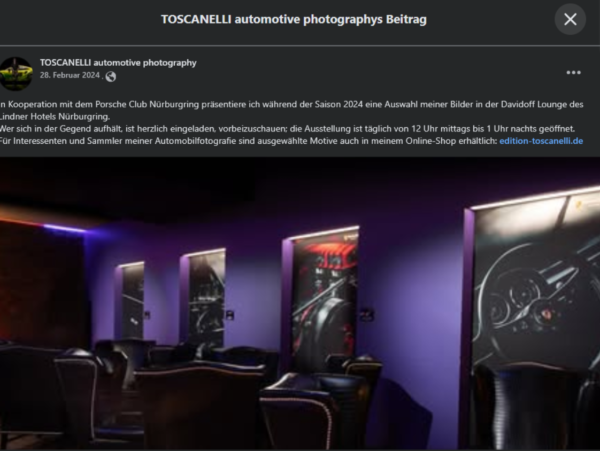Click the small wall plaque beside engine picture
This screenshot has width=600, height=451.
[x=367, y=314]
